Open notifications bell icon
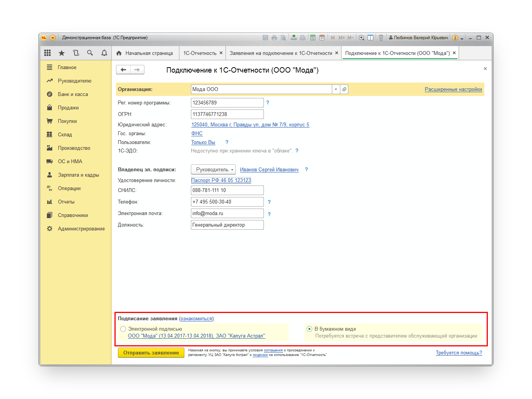532x399 pixels. [104, 53]
